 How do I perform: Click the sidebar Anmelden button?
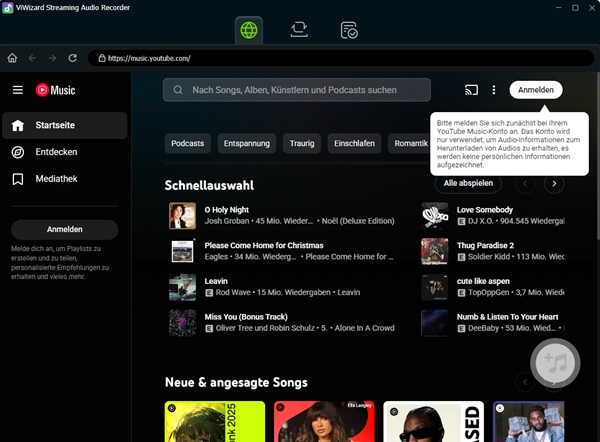(64, 229)
